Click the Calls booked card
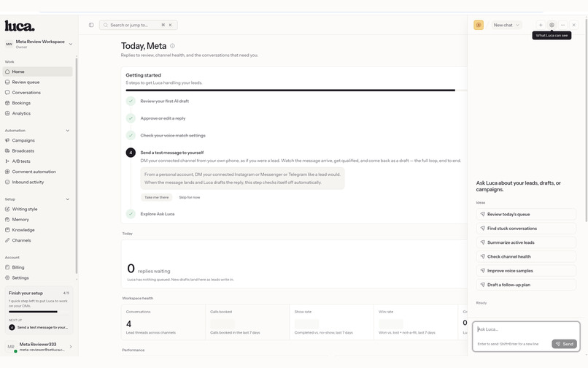The width and height of the screenshot is (588, 368). coord(247,322)
